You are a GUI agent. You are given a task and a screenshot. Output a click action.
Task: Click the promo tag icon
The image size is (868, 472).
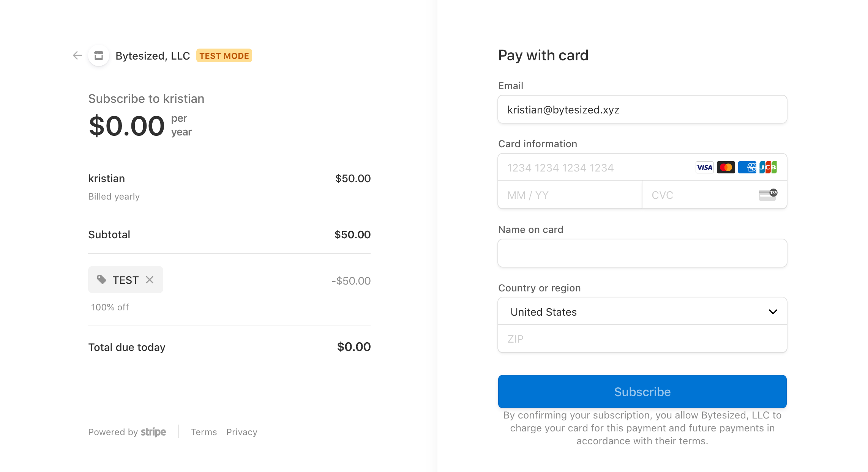(101, 280)
